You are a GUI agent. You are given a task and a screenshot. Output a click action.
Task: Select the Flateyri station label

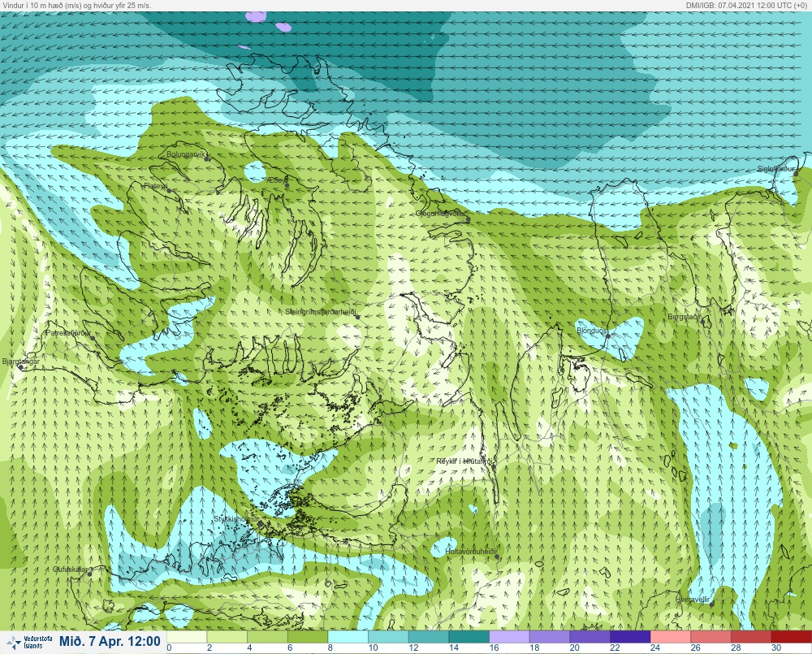(156, 186)
